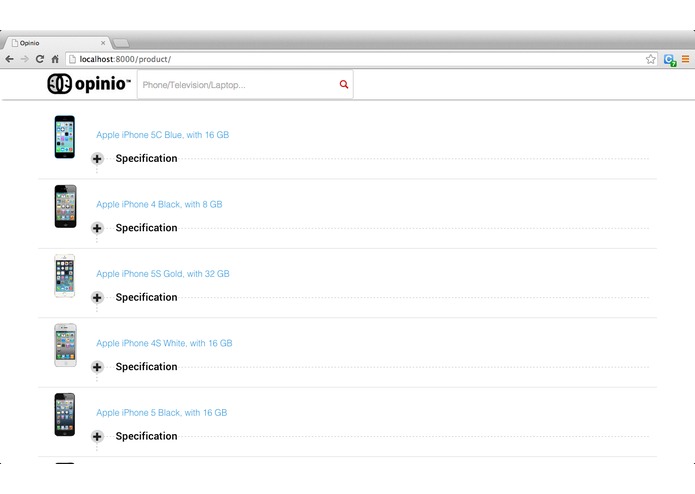Click the opinio logo
The width and height of the screenshot is (695, 494).
89,83
